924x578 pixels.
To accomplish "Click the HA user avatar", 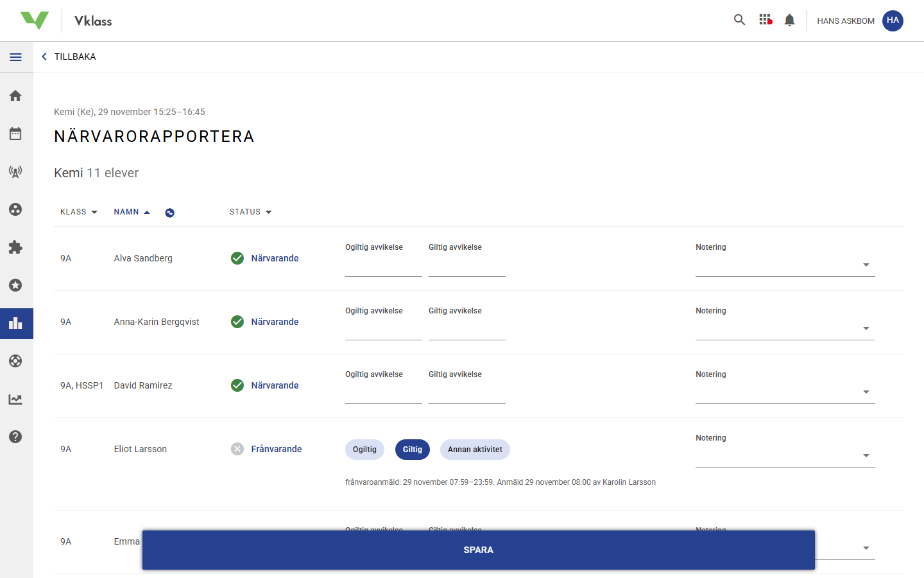I will click(x=893, y=21).
